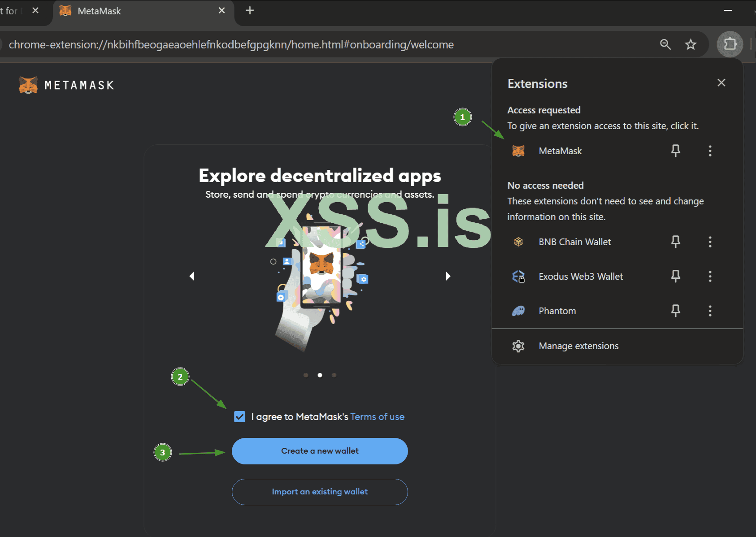Click the "Access requested" heading text
The image size is (756, 537).
point(544,110)
